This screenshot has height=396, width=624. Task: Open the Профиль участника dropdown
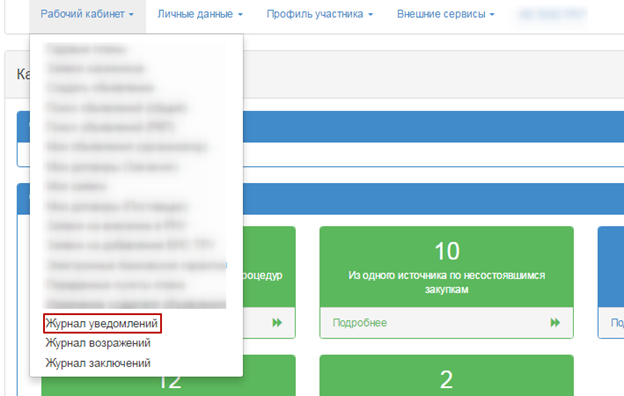pos(320,14)
